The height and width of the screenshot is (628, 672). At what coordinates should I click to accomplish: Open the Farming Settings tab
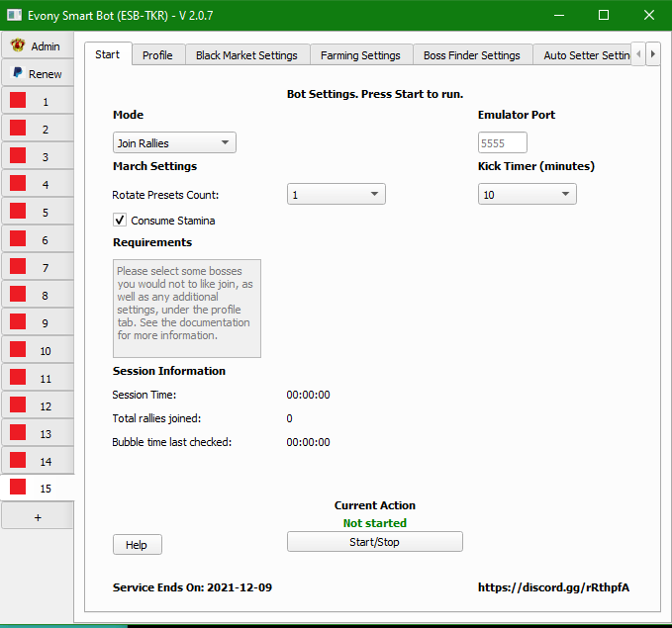tap(360, 55)
